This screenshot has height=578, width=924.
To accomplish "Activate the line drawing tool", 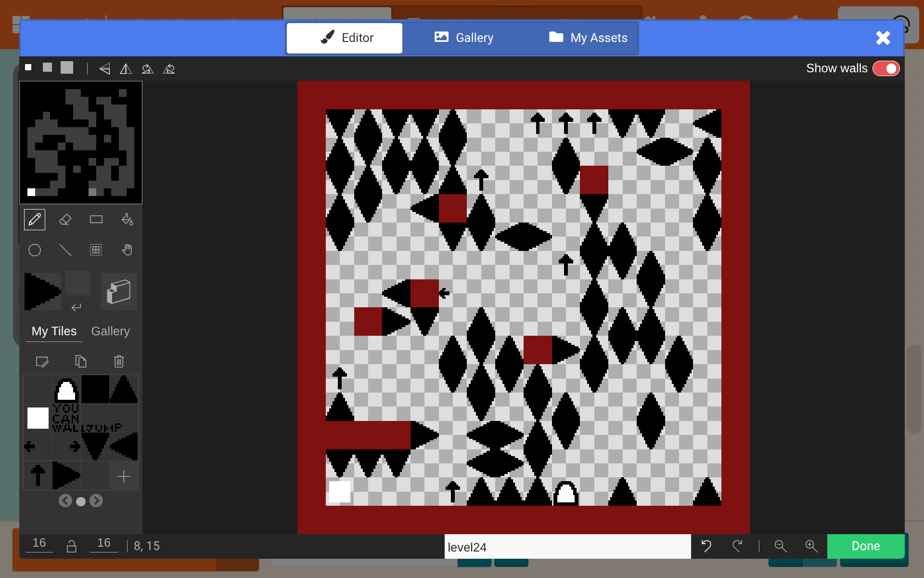I will tap(65, 250).
